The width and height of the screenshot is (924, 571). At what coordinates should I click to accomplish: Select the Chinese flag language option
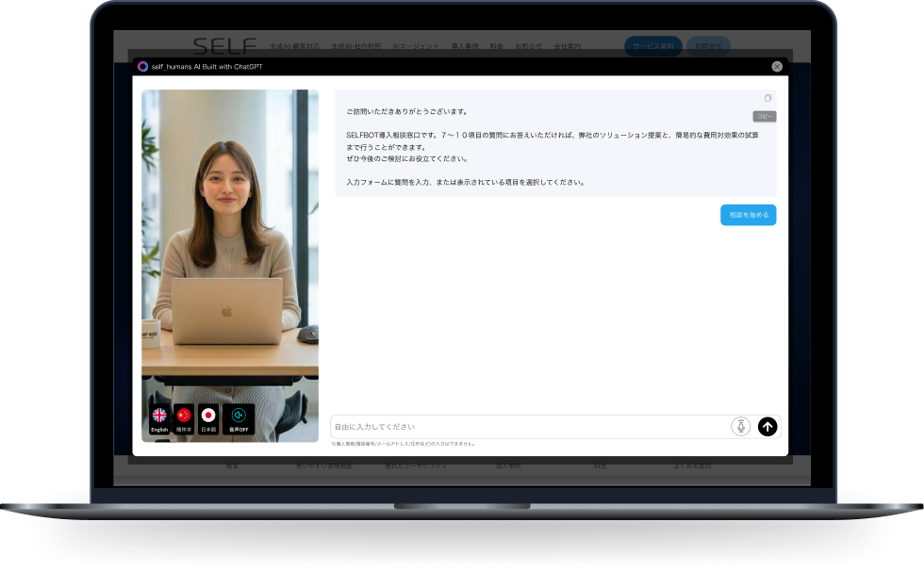pos(184,418)
